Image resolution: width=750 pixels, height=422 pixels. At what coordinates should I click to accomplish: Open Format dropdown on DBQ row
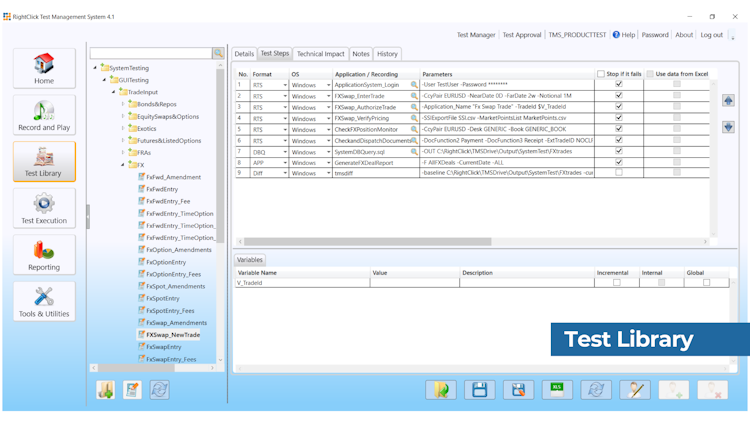pos(285,152)
